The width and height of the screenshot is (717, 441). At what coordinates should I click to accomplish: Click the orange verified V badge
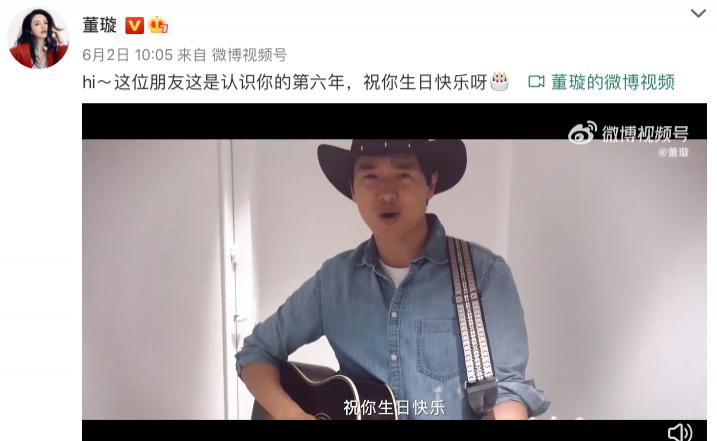(134, 26)
